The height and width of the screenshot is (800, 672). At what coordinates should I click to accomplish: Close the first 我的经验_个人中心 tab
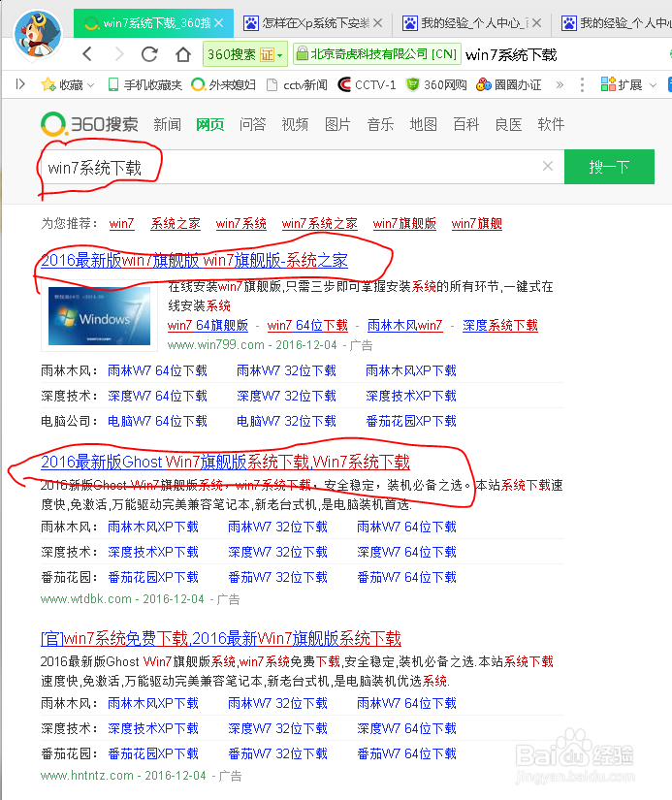[537, 23]
